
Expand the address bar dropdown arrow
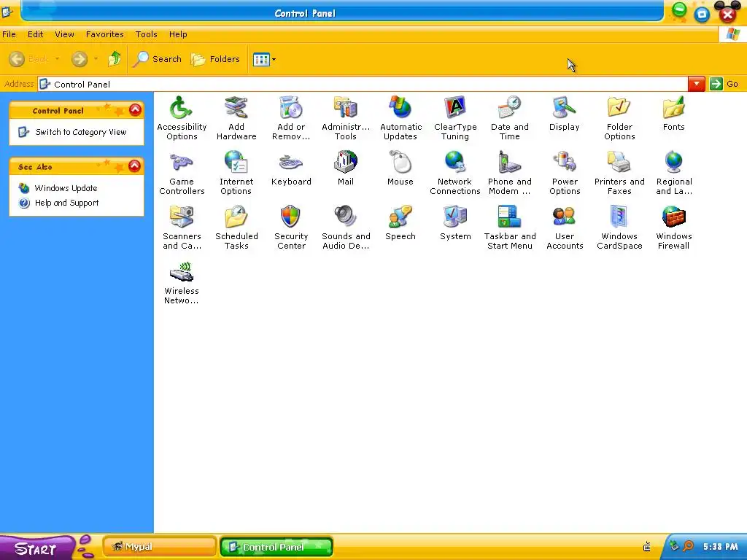(x=696, y=85)
